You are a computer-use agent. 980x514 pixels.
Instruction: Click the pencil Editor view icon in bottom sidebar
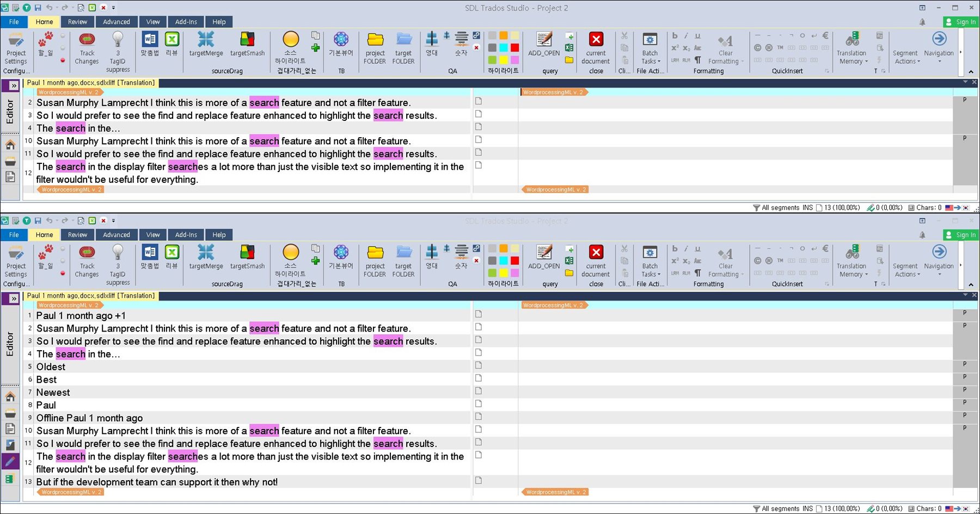coord(10,462)
